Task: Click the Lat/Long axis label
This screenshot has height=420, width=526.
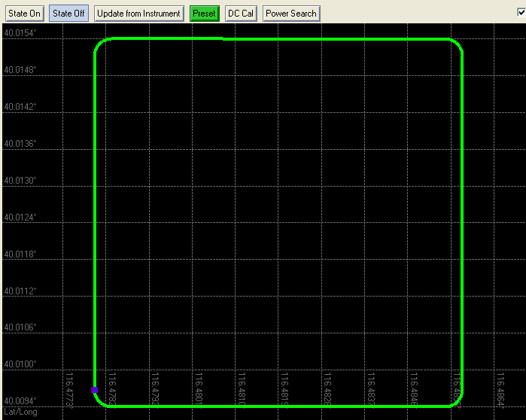Action: 20,412
